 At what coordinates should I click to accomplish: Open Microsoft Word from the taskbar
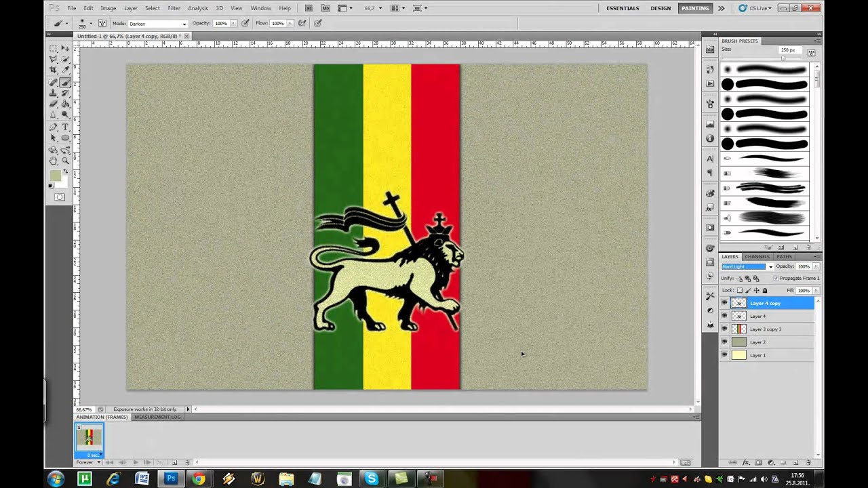point(142,479)
